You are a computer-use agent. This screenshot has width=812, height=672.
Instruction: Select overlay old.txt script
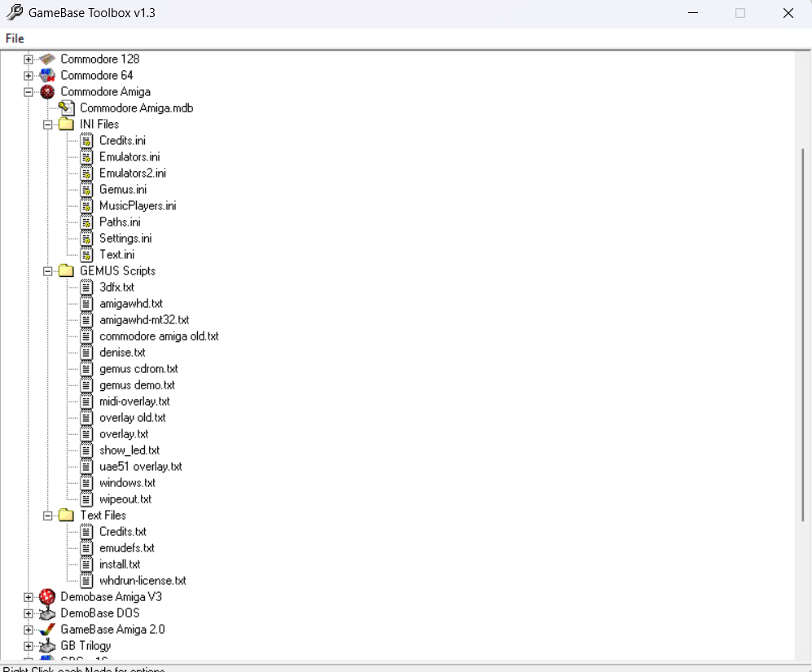pyautogui.click(x=133, y=418)
